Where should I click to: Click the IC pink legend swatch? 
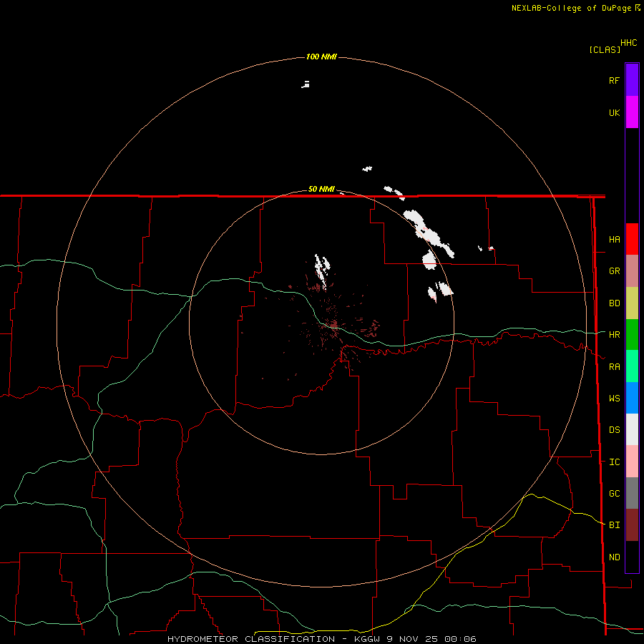click(632, 462)
